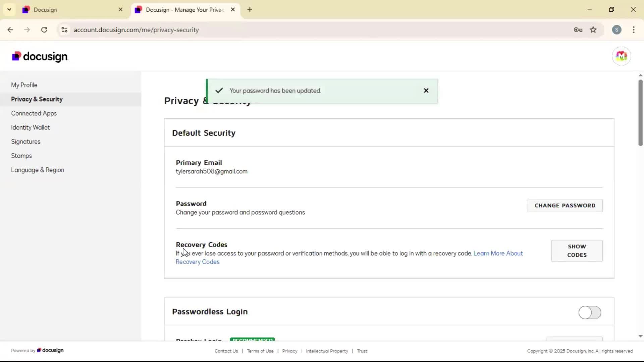Open the tab search dropdown arrow
This screenshot has height=362, width=644.
click(x=9, y=9)
